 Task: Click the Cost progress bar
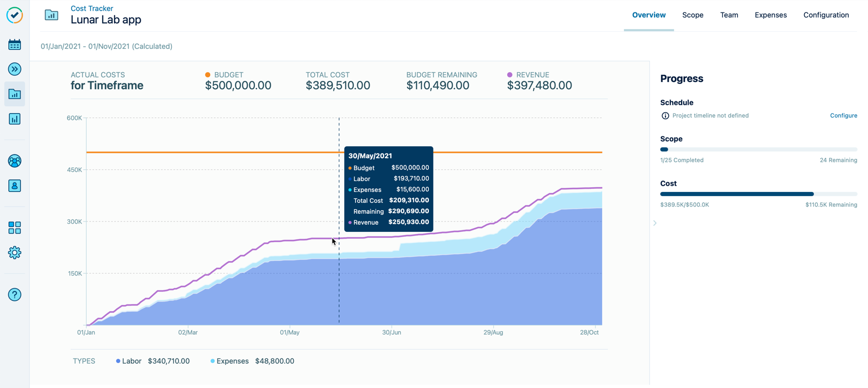[737, 193]
